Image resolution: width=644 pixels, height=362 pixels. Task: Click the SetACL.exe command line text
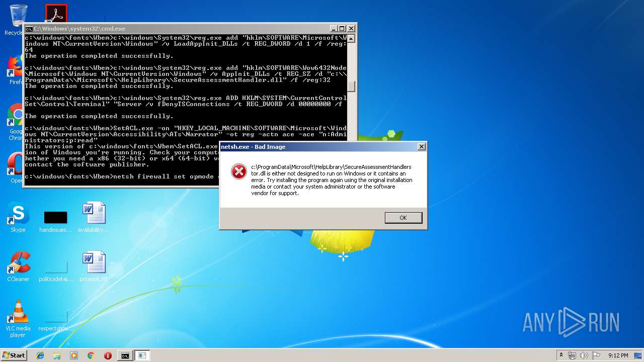(186, 134)
